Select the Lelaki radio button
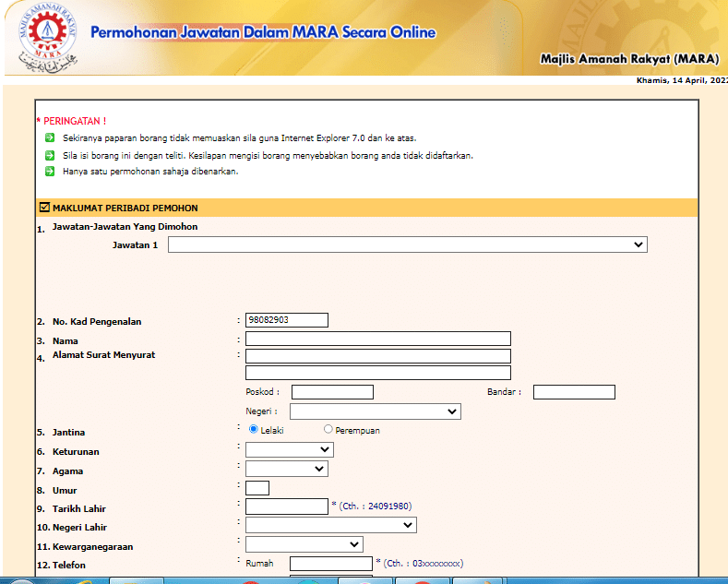728x584 pixels. tap(254, 429)
